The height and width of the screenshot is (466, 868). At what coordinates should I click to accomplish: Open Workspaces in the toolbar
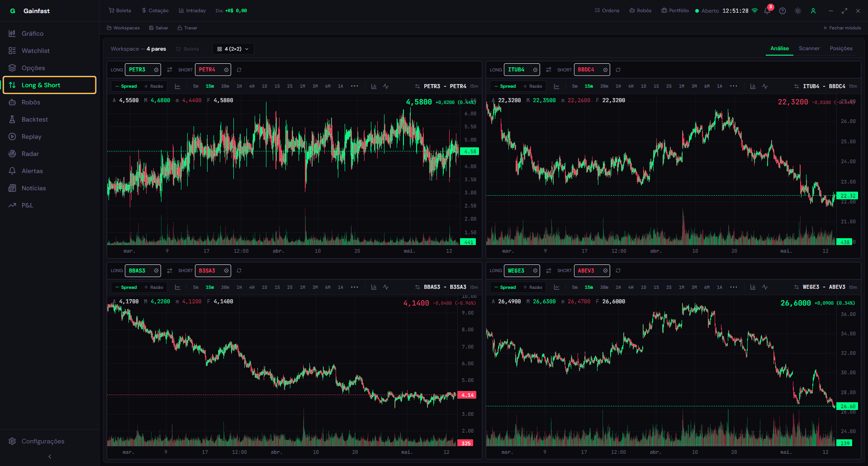[123, 28]
